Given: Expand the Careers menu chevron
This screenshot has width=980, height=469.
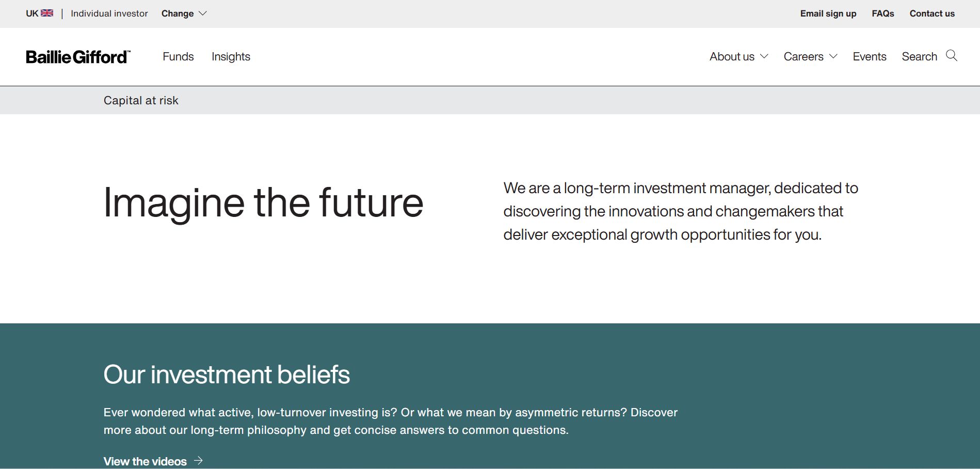Looking at the screenshot, I should coord(833,56).
